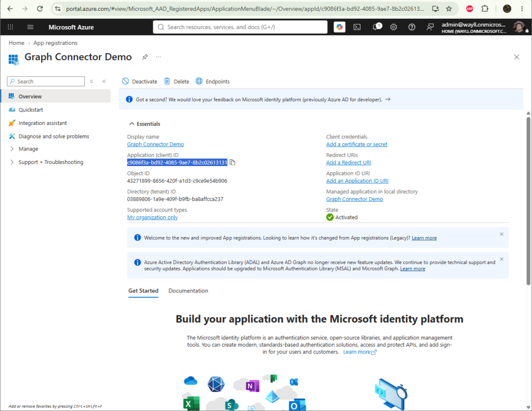Open the feedback banner arrow

point(388,99)
